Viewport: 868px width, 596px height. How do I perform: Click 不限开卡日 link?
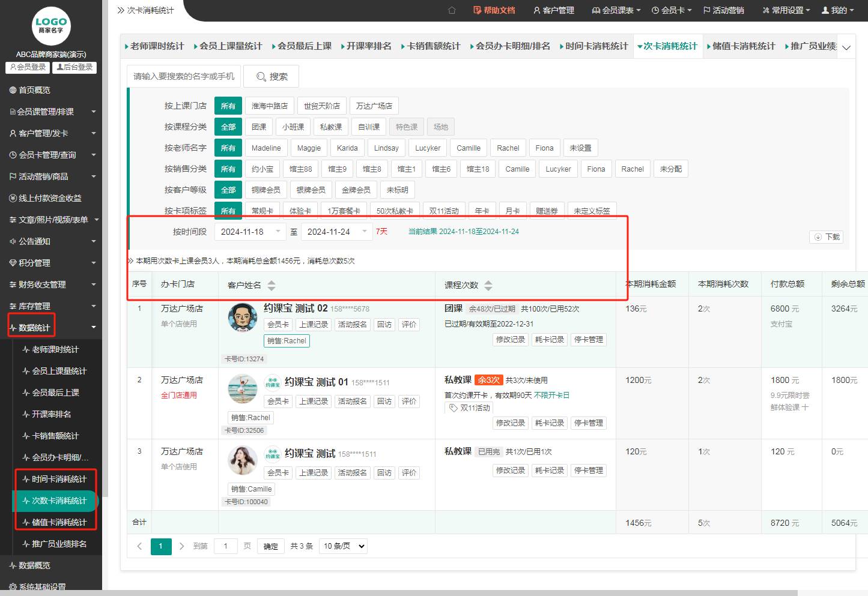click(x=551, y=395)
